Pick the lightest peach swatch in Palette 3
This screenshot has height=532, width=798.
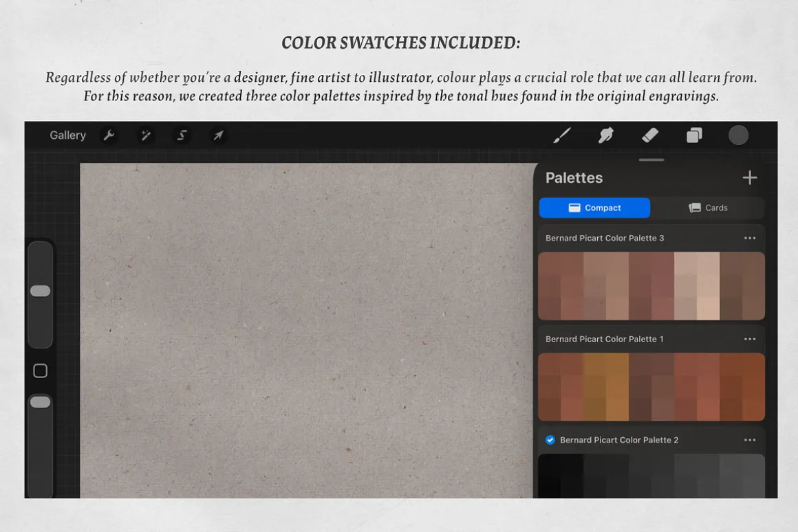(x=708, y=309)
